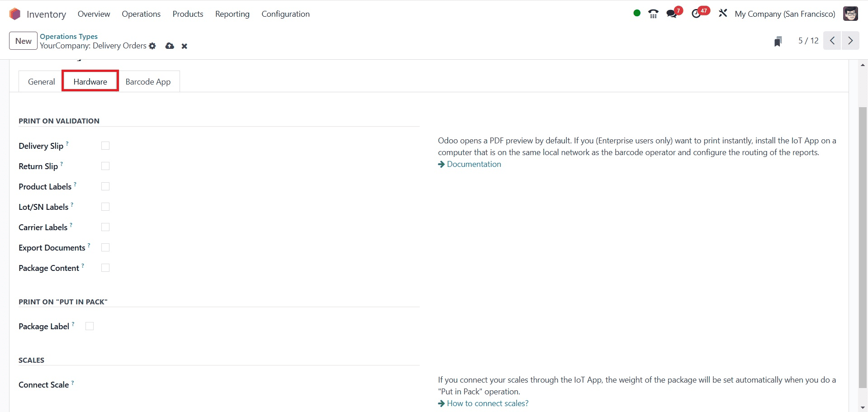
Task: Open the activities clock icon
Action: [x=697, y=14]
